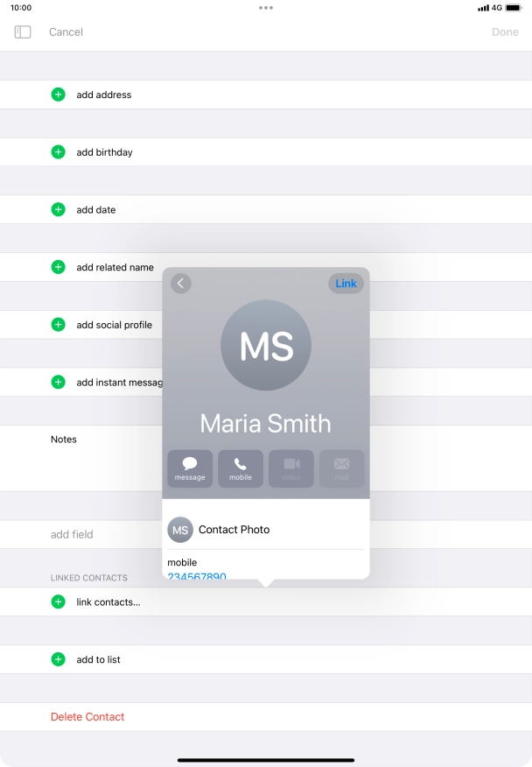Open the mobile number 234567890
532x767 pixels.
point(197,576)
